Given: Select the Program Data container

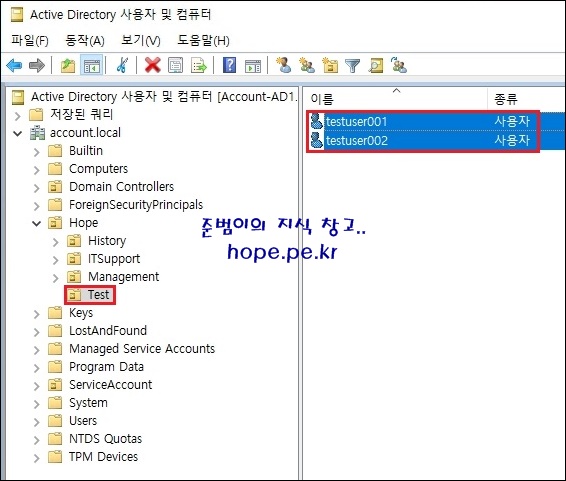Looking at the screenshot, I should coord(106,367).
